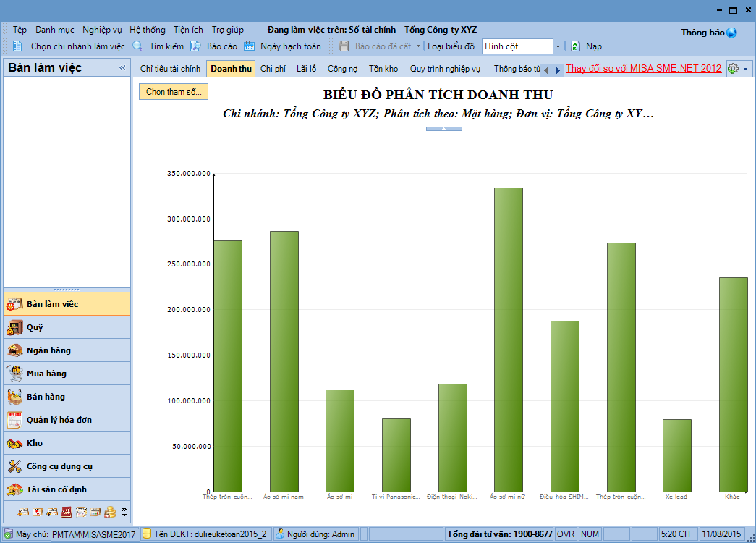Image resolution: width=756 pixels, height=543 pixels.
Task: Expand the settings gear dropdown arrow
Action: (x=745, y=69)
